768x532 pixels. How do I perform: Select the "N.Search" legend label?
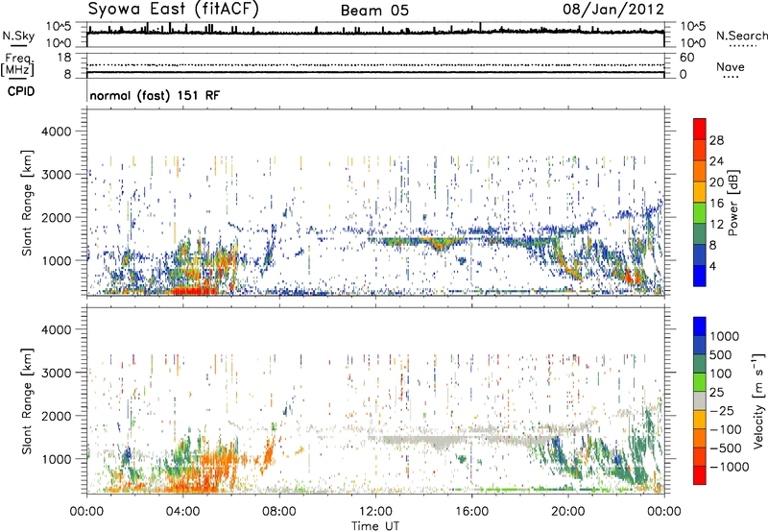point(741,36)
